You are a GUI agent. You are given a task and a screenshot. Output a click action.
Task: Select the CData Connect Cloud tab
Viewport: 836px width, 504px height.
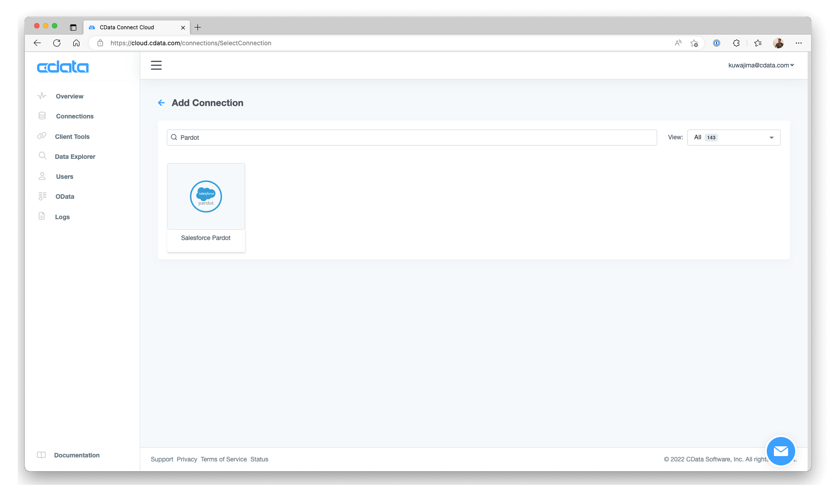pyautogui.click(x=137, y=27)
